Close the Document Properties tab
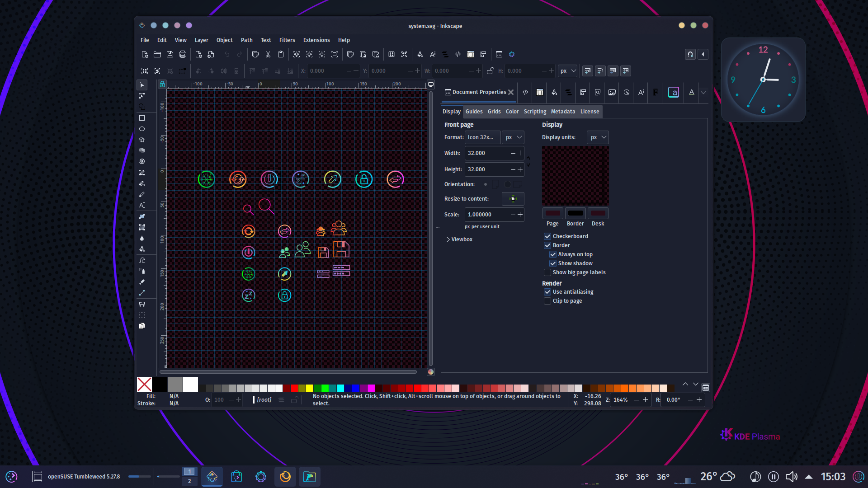868x488 pixels. pos(511,92)
